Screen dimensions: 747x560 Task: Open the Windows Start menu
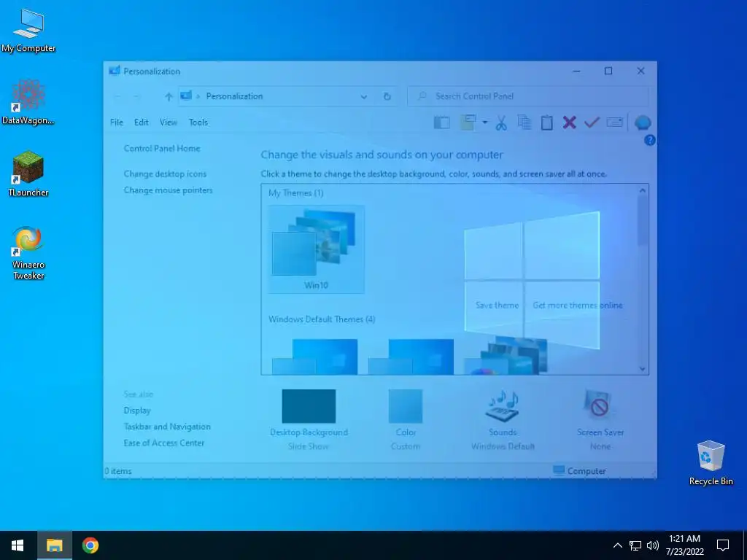pos(18,545)
